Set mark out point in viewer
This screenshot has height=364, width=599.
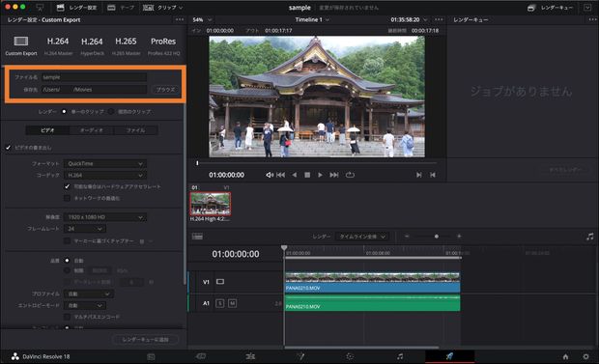coord(433,175)
